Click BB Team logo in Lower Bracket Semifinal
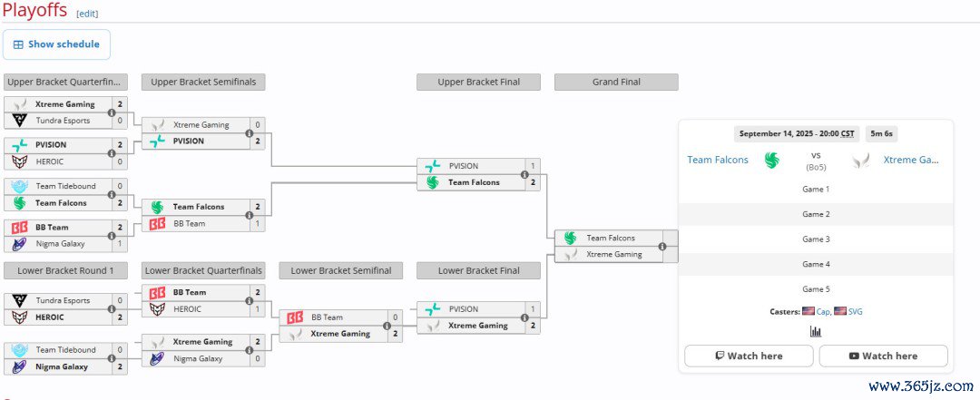 (295, 317)
